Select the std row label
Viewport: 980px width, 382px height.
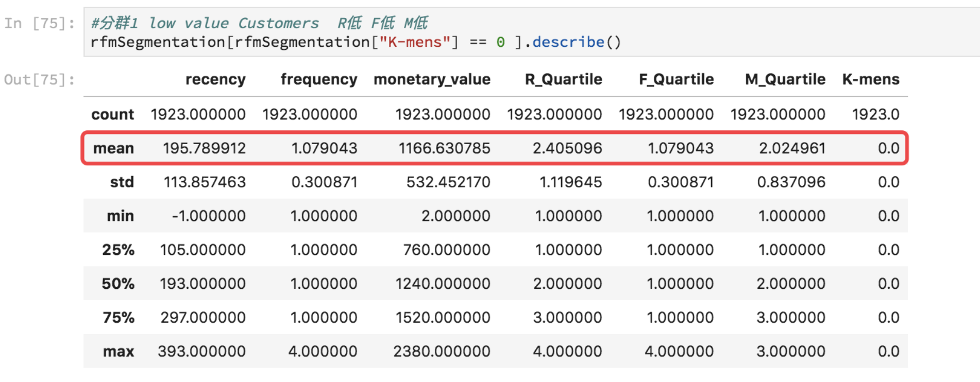(x=122, y=182)
